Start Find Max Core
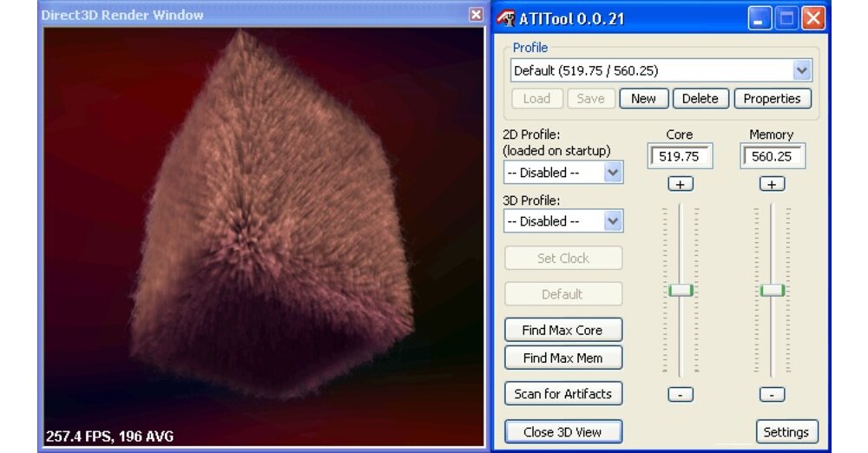This screenshot has width=868, height=453. 562,331
